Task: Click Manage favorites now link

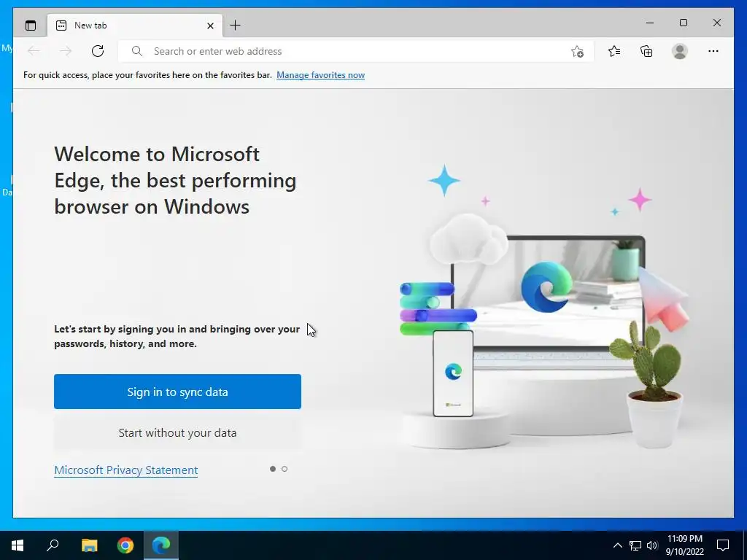Action: pos(321,75)
